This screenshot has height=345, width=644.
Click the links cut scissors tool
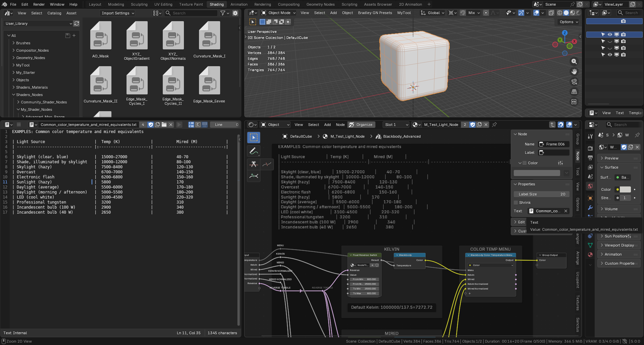click(254, 164)
